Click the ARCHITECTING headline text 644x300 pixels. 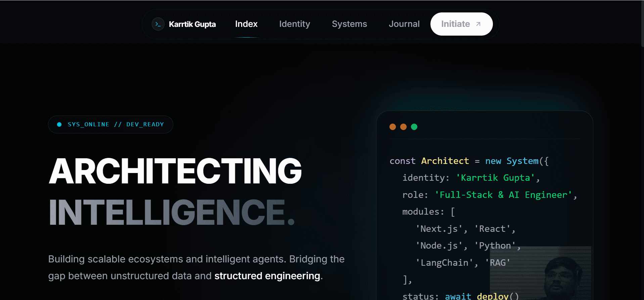click(x=175, y=171)
